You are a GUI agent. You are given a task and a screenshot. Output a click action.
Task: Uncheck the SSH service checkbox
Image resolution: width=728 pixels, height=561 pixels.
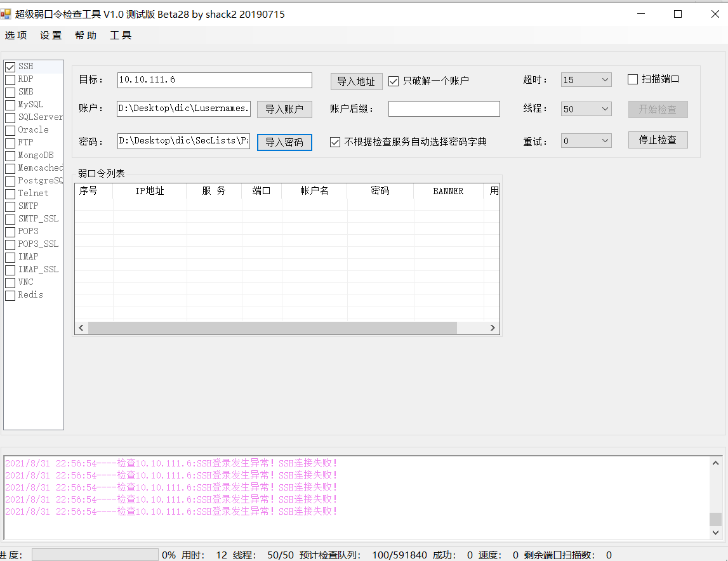[10, 67]
